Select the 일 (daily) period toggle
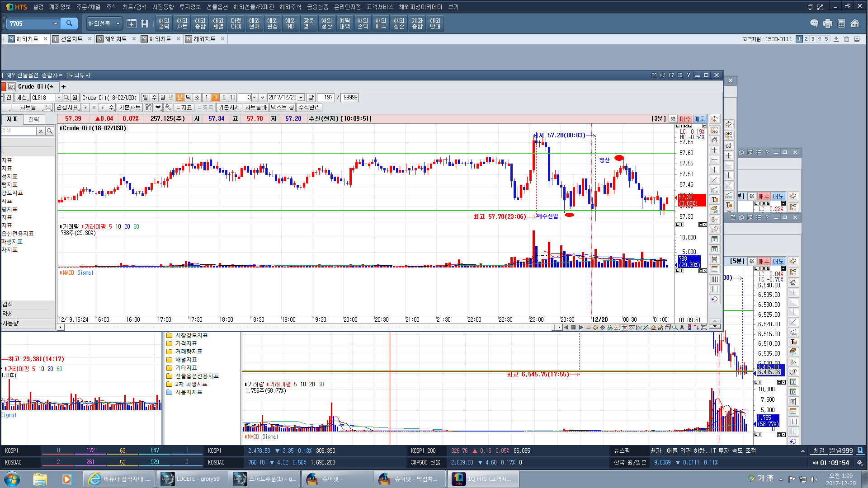 (145, 98)
